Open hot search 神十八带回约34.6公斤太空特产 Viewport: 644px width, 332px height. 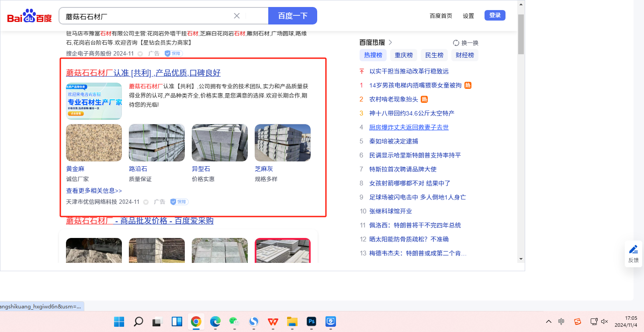[x=412, y=113]
